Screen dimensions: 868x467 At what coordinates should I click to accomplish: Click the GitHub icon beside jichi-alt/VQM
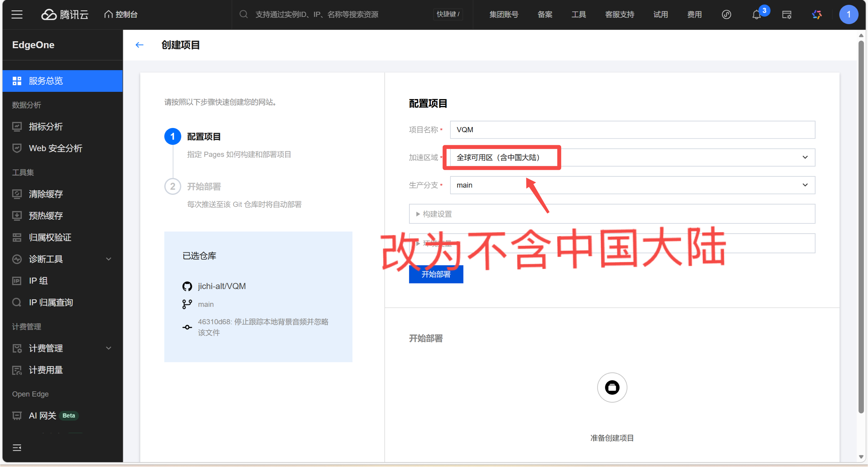coord(187,286)
